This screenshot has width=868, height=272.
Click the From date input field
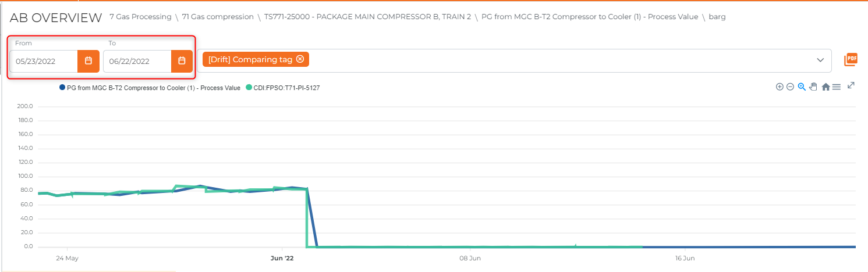click(x=44, y=61)
